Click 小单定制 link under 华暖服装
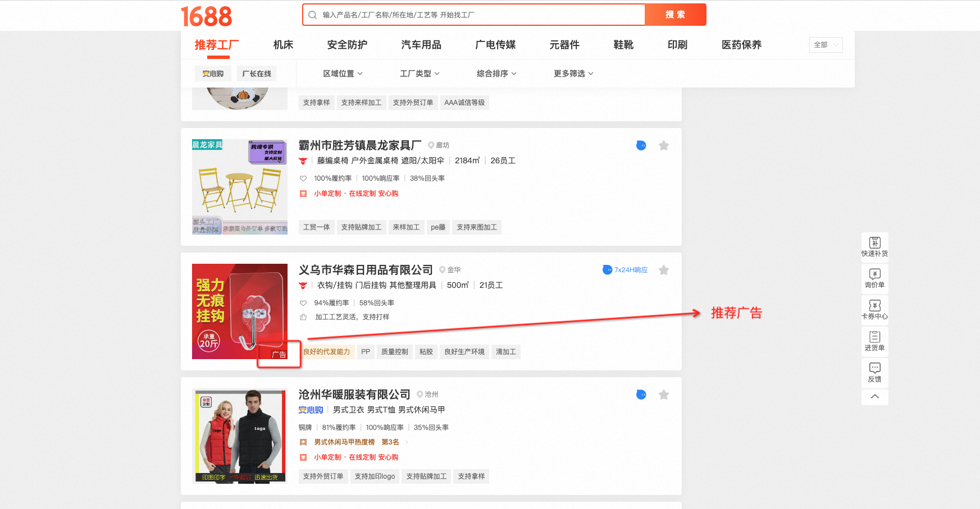Image resolution: width=980 pixels, height=509 pixels. [x=327, y=457]
